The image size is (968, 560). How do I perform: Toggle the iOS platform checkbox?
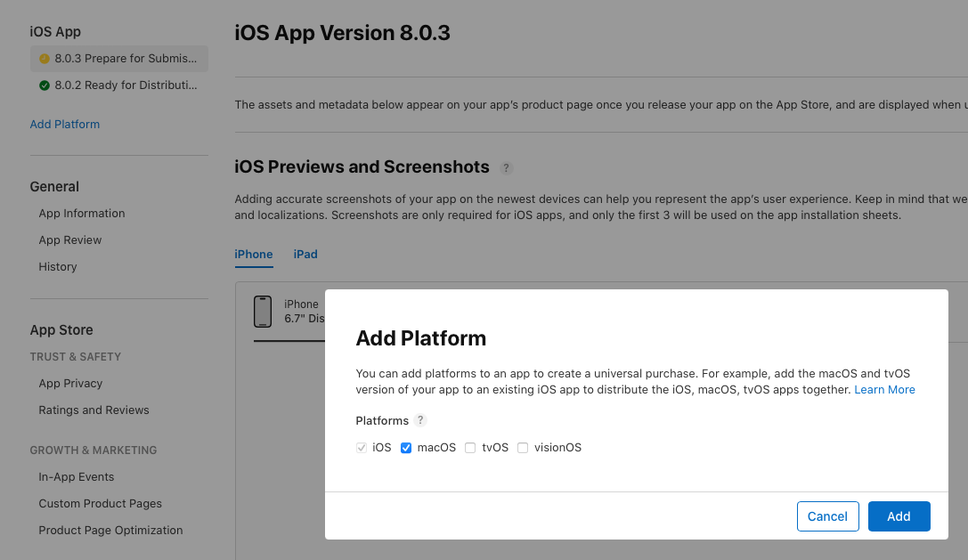pos(362,448)
